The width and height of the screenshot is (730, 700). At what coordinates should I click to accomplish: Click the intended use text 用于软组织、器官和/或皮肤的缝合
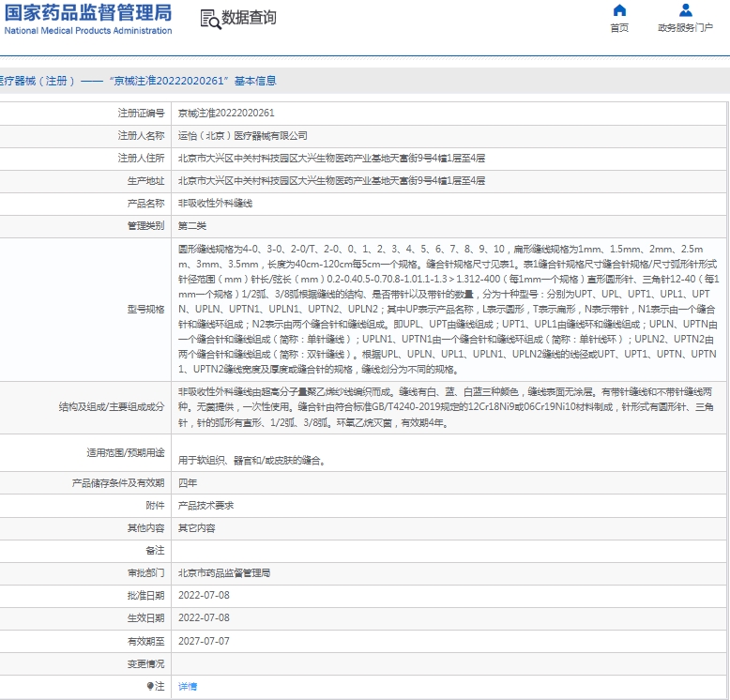coord(251,461)
